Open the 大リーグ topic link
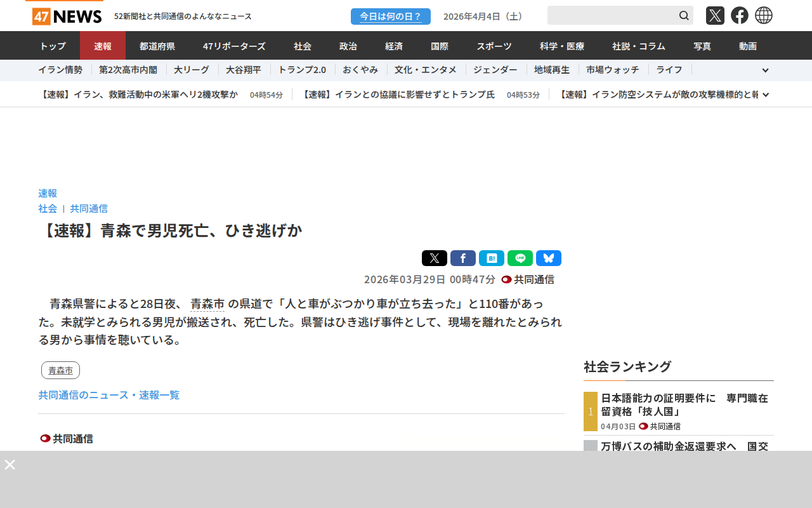 click(x=192, y=70)
